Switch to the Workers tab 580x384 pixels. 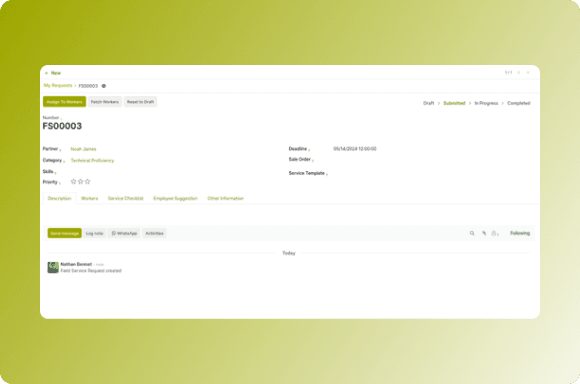[x=90, y=198]
